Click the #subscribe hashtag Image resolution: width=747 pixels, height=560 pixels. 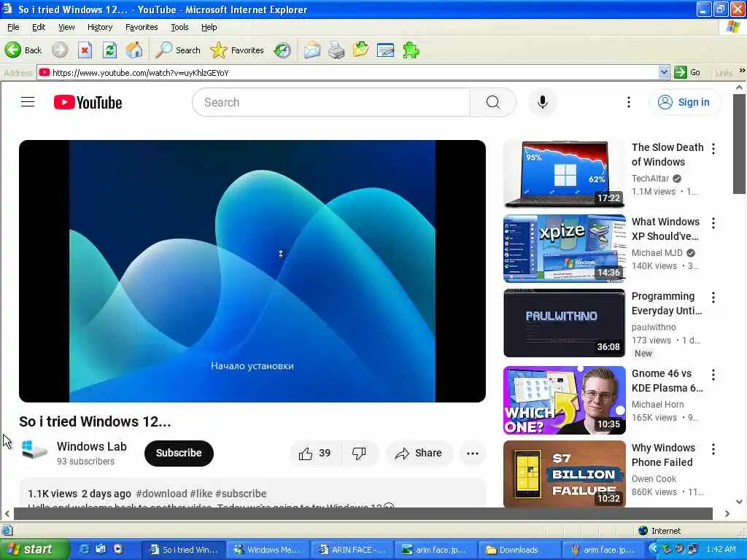click(241, 494)
